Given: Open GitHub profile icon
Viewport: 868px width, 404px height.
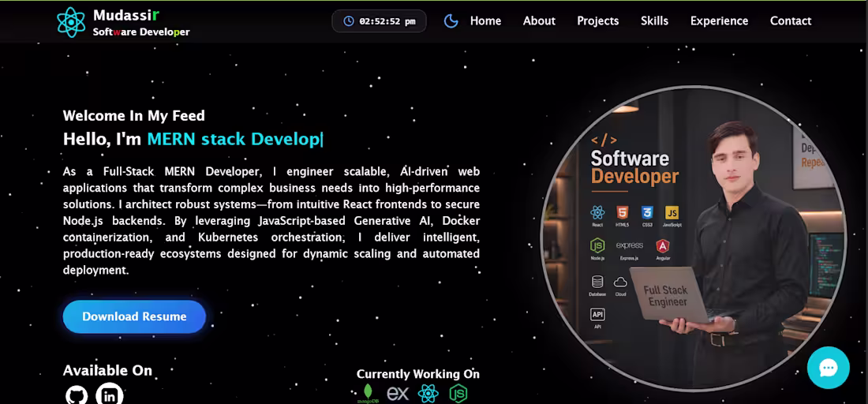Looking at the screenshot, I should [x=77, y=394].
